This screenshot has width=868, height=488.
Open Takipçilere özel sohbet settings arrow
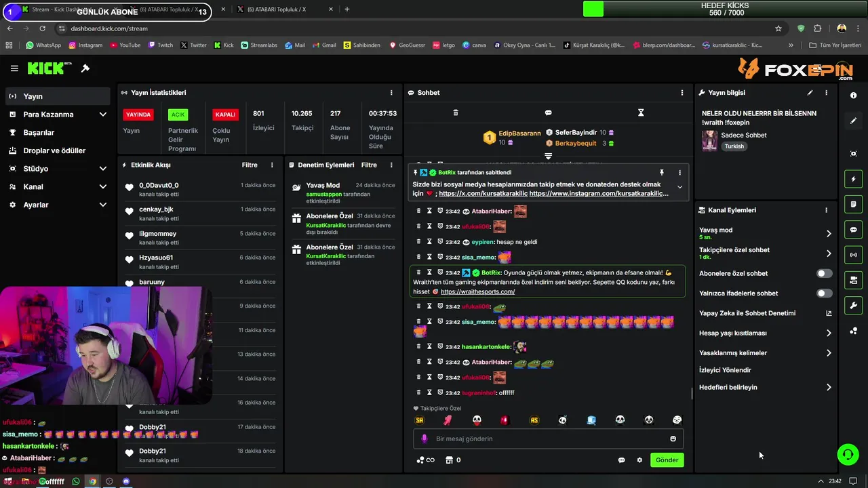click(828, 253)
